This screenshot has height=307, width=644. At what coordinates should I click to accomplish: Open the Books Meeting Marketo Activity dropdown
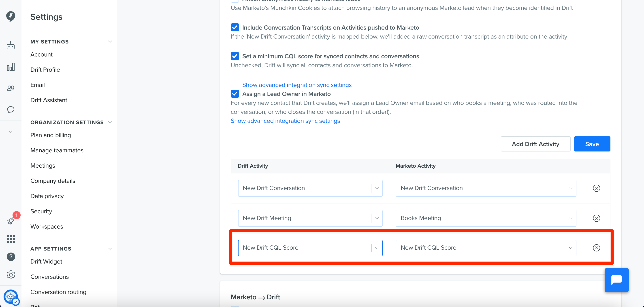pos(486,218)
